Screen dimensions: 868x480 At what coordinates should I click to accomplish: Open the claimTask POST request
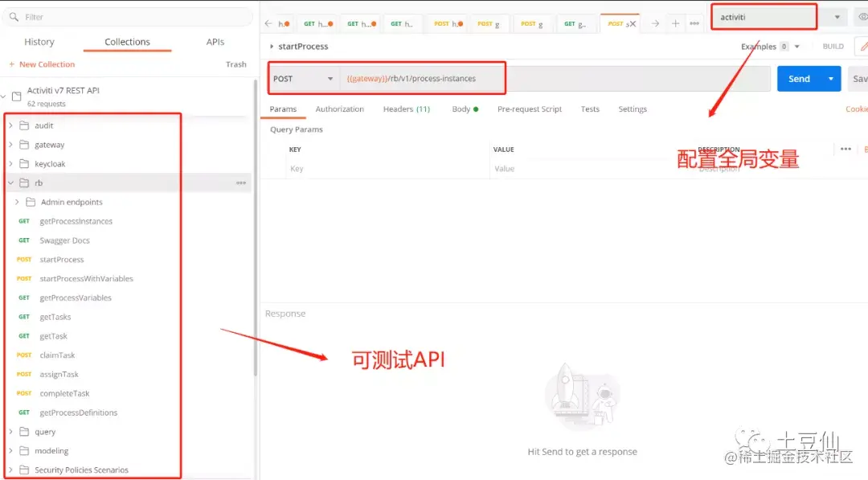[x=59, y=355]
